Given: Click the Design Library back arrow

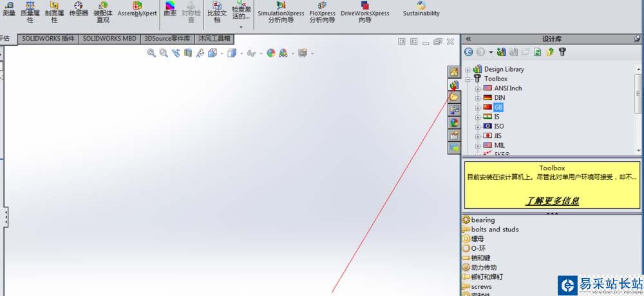Looking at the screenshot, I should tap(469, 52).
